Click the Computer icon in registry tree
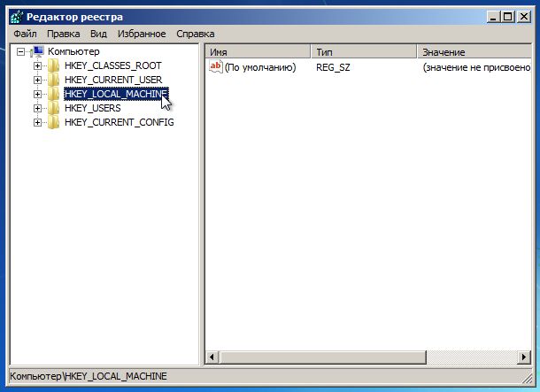This screenshot has width=540, height=392. [38, 51]
